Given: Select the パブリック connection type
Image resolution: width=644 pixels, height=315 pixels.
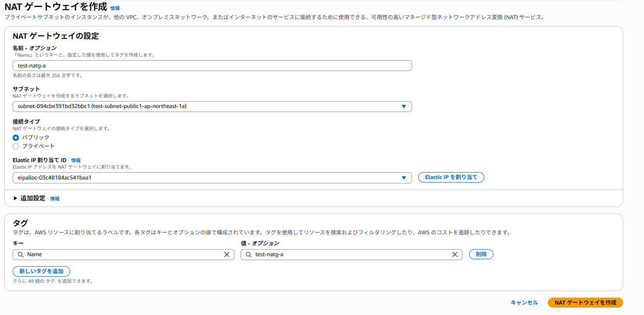Looking at the screenshot, I should 16,137.
